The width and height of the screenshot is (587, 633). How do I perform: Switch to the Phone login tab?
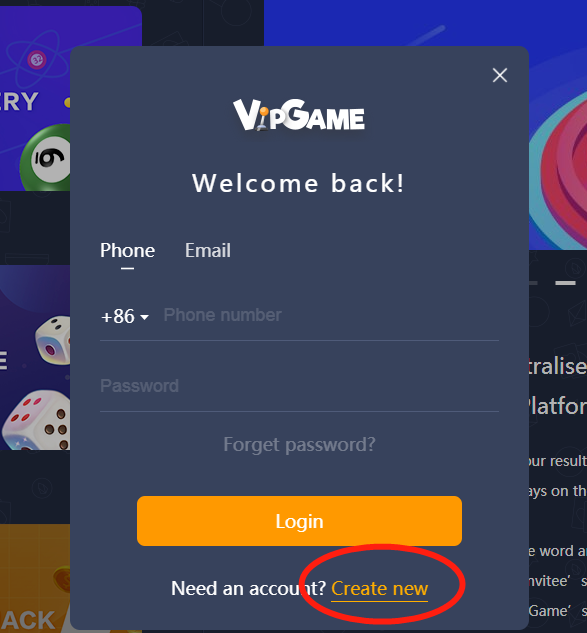coord(127,250)
